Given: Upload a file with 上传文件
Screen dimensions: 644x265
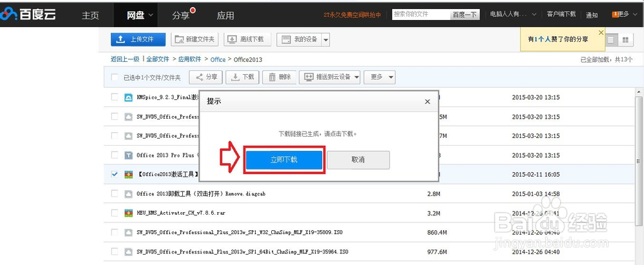Looking at the screenshot, I should [138, 39].
